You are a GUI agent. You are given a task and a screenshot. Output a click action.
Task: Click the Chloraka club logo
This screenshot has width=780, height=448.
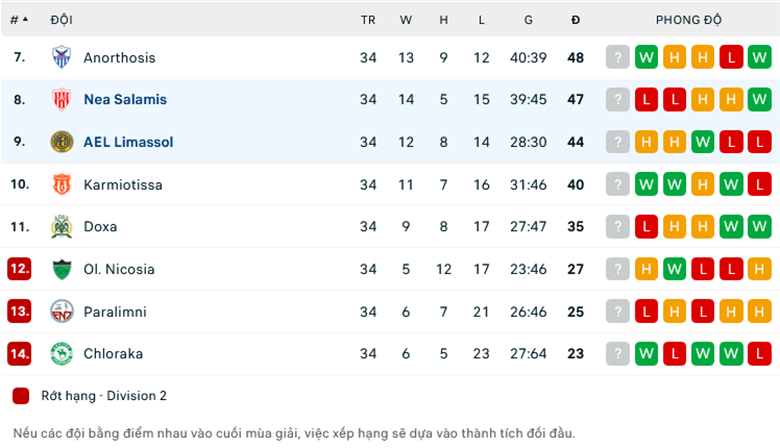pyautogui.click(x=62, y=353)
